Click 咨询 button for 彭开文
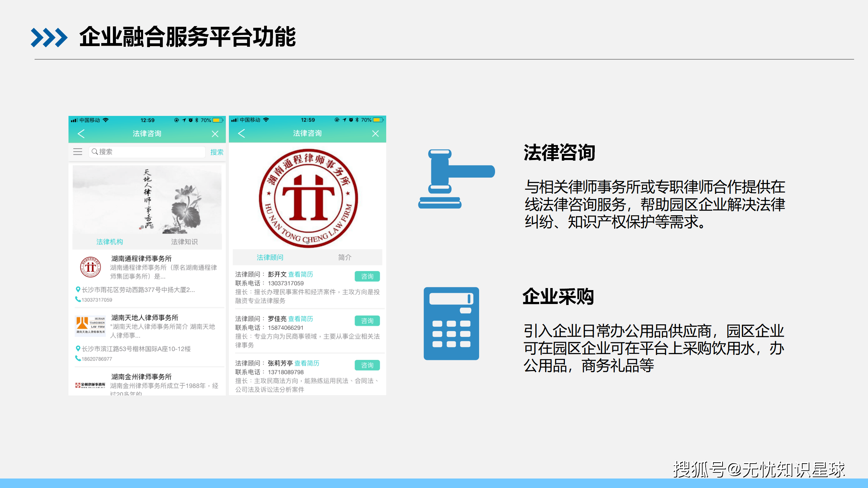Image resolution: width=868 pixels, height=488 pixels. tap(367, 276)
